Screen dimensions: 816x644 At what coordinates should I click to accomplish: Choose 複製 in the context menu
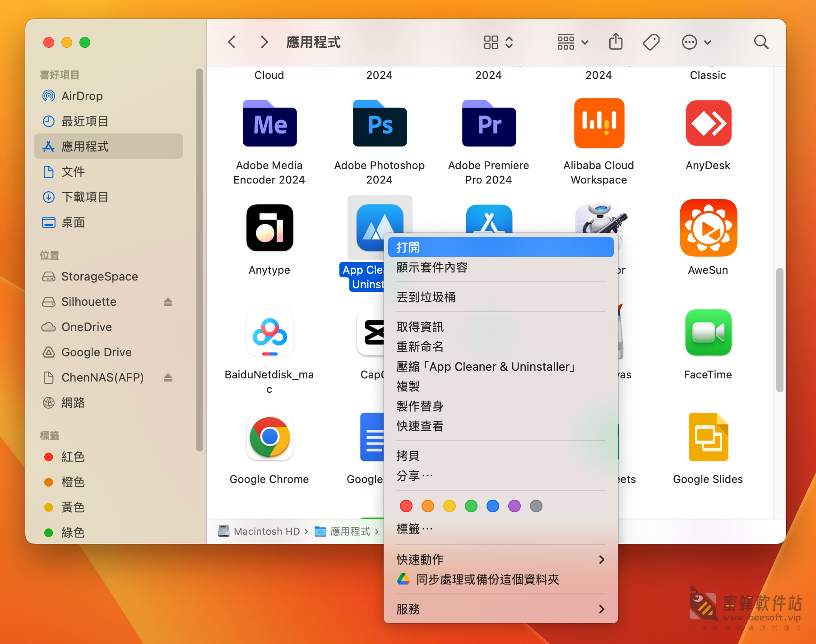(501, 386)
